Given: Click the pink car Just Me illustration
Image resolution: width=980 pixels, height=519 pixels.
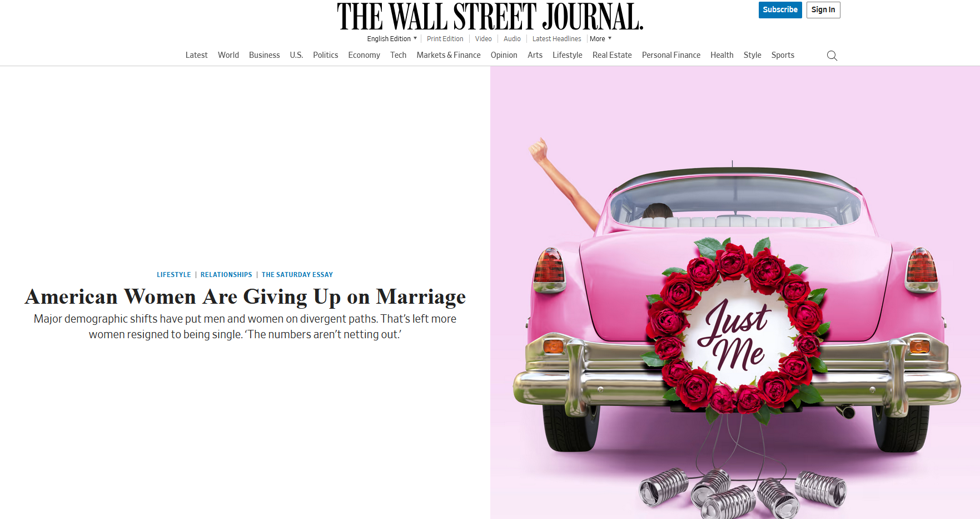Looking at the screenshot, I should [x=735, y=293].
